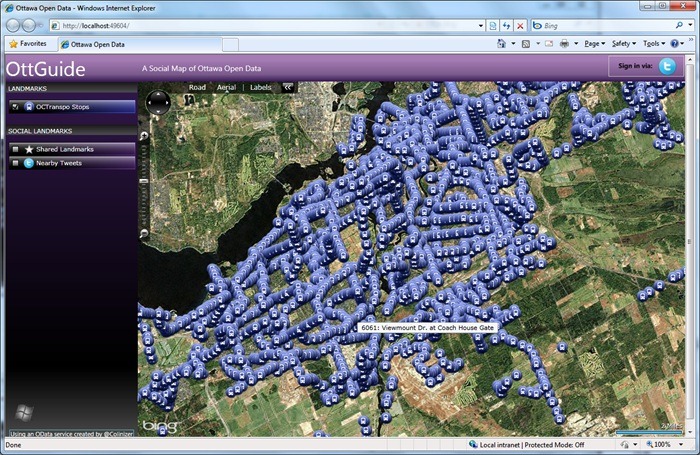Click the Home icon in command bar
This screenshot has width=700, height=455.
(502, 43)
